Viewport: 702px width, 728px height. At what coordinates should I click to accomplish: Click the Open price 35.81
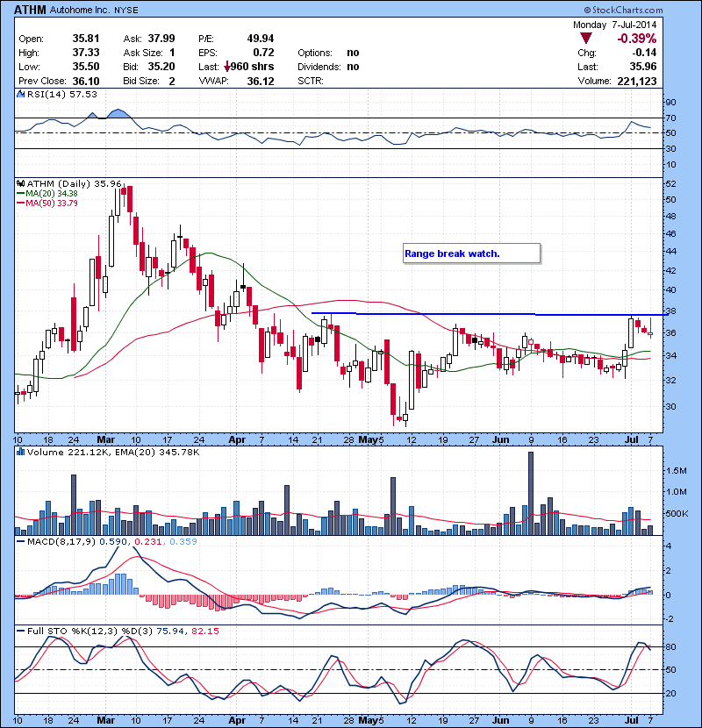click(85, 39)
